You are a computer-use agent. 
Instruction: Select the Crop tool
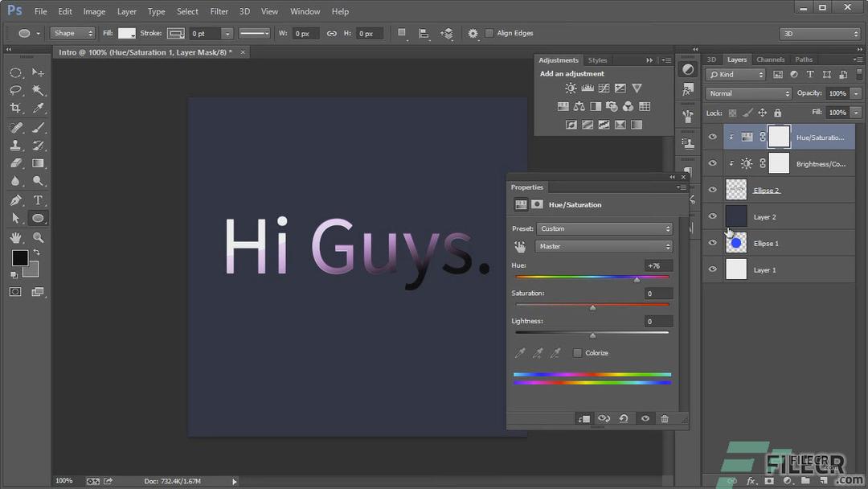[x=16, y=108]
